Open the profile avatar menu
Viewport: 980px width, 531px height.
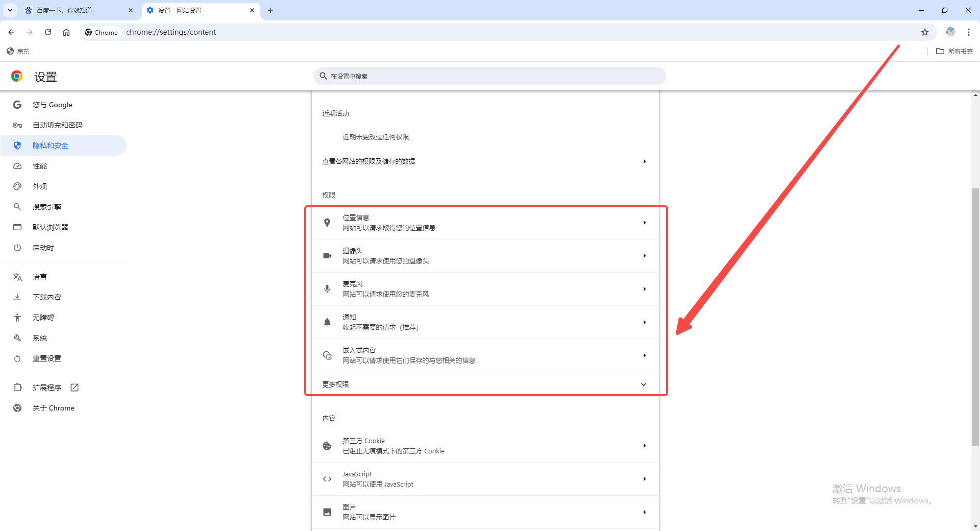click(950, 32)
